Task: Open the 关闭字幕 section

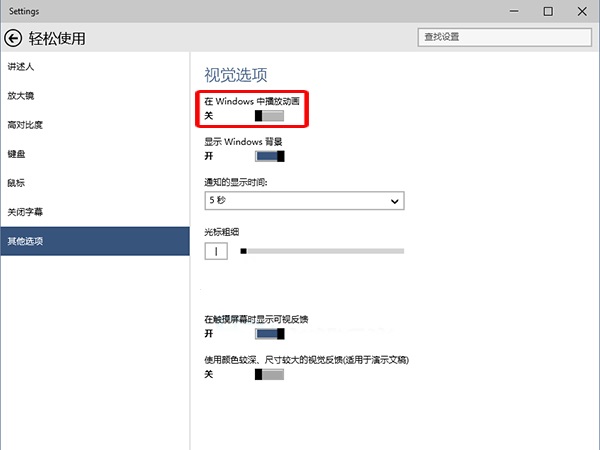Action: pos(25,212)
